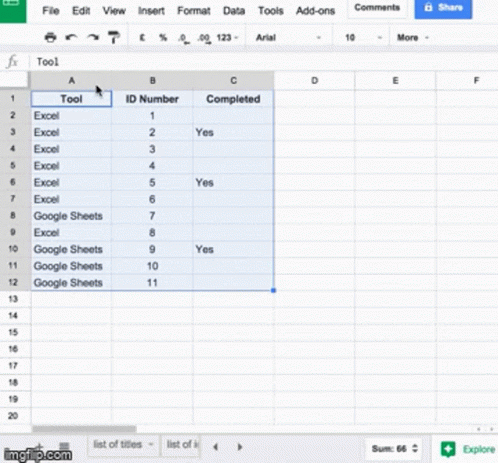The height and width of the screenshot is (463, 498).
Task: Open the View menu
Action: pyautogui.click(x=114, y=11)
